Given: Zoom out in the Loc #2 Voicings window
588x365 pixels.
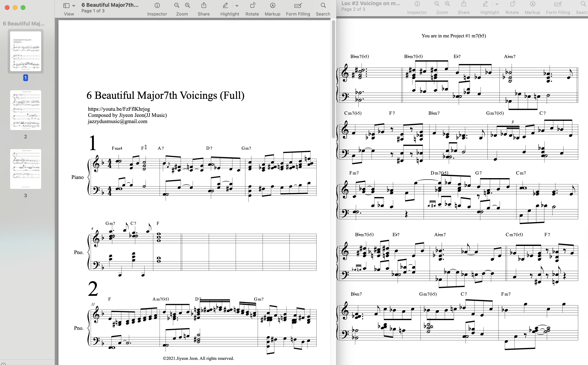Looking at the screenshot, I should pos(437,4).
